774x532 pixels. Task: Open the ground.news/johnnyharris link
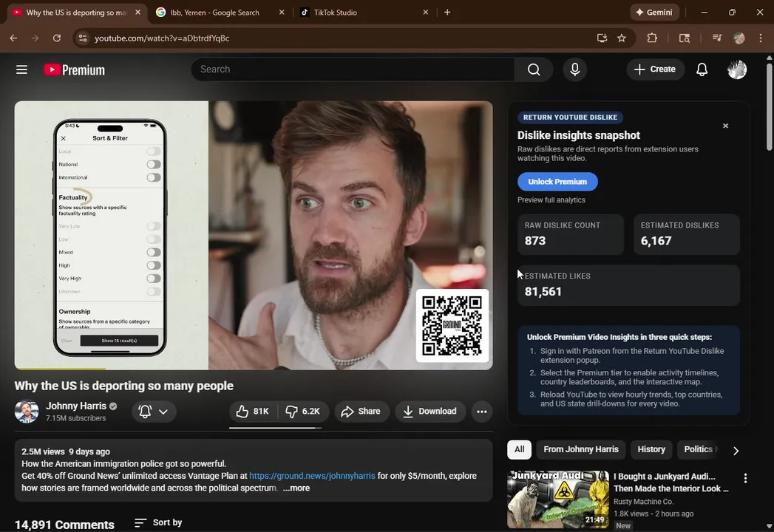point(312,476)
